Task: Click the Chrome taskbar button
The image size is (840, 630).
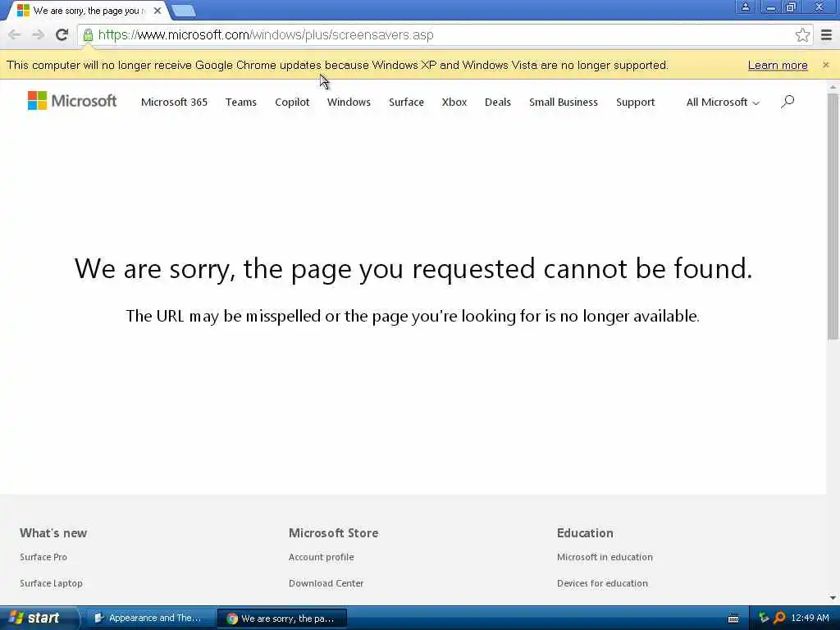Action: [x=282, y=619]
